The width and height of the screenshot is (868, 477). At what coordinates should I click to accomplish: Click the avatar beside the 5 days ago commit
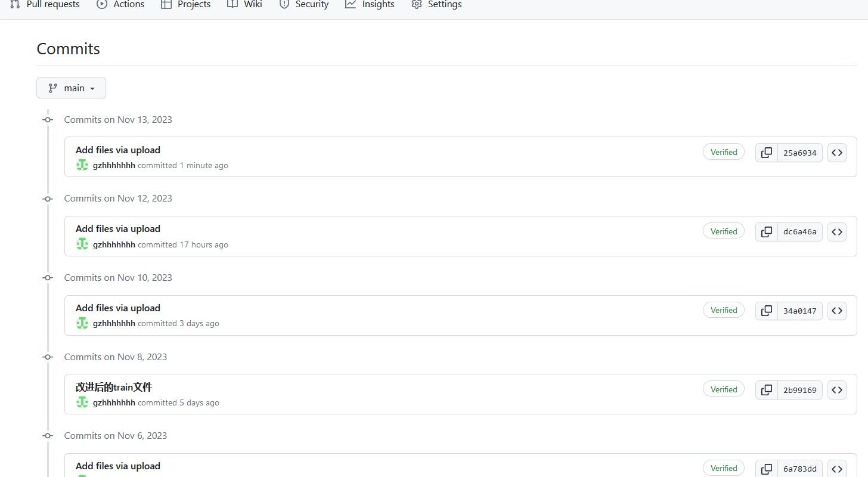click(82, 402)
